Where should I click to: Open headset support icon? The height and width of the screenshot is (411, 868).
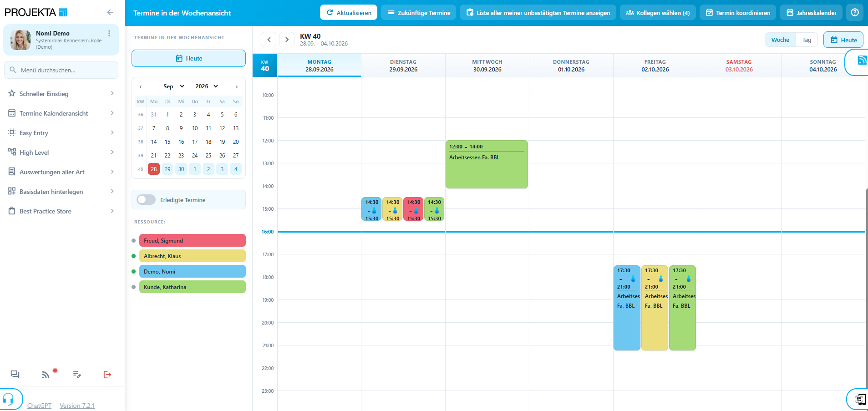(9, 400)
